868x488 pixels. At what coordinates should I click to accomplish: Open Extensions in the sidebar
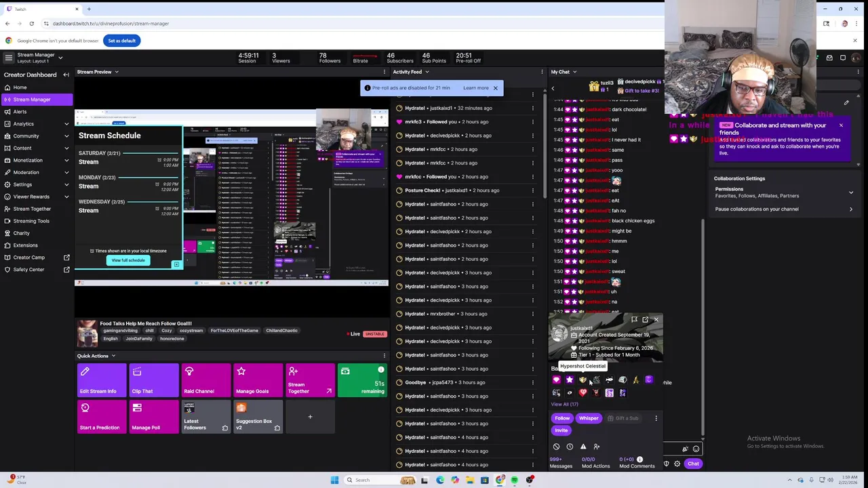37,245
